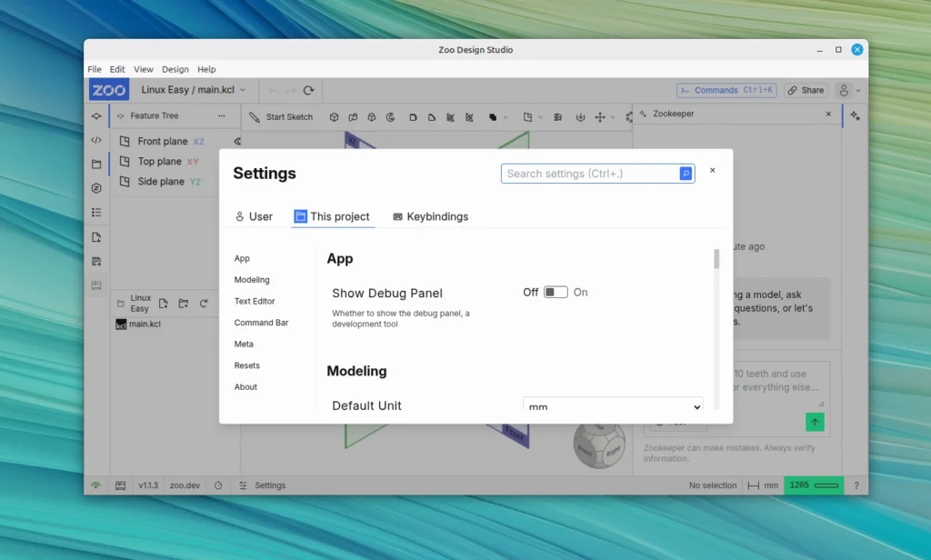Click the Search settings input field

coord(589,174)
